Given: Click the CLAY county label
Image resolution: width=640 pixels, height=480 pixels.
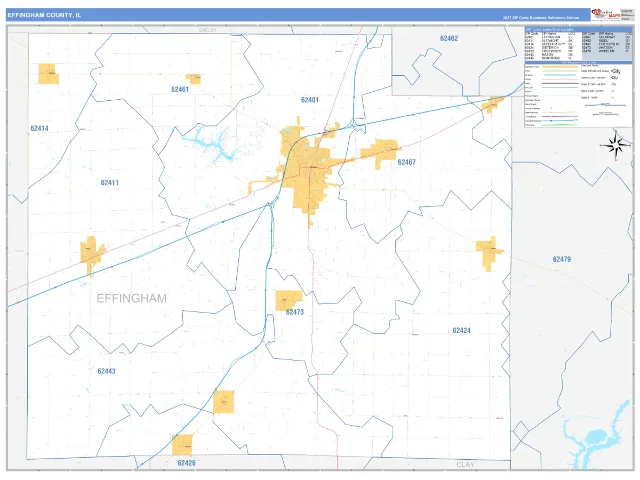Looking at the screenshot, I should point(465,465).
